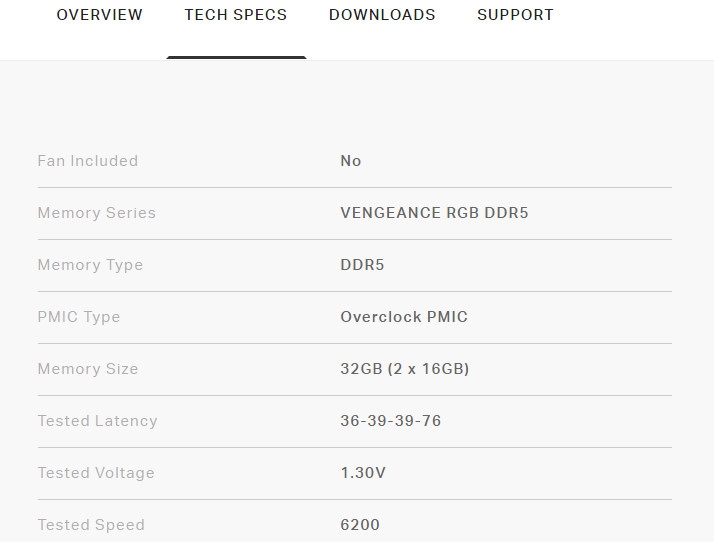Screen dimensions: 714x542
Task: Select the 1.30V voltage value
Action: coord(363,473)
